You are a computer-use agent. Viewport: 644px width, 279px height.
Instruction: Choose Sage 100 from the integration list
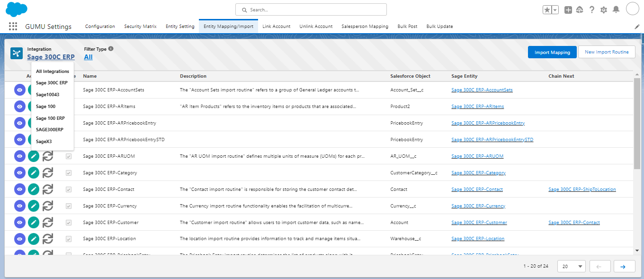tap(45, 107)
